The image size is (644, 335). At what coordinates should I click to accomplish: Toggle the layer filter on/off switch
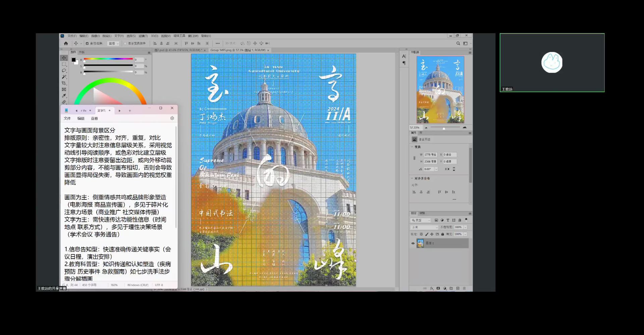(466, 220)
